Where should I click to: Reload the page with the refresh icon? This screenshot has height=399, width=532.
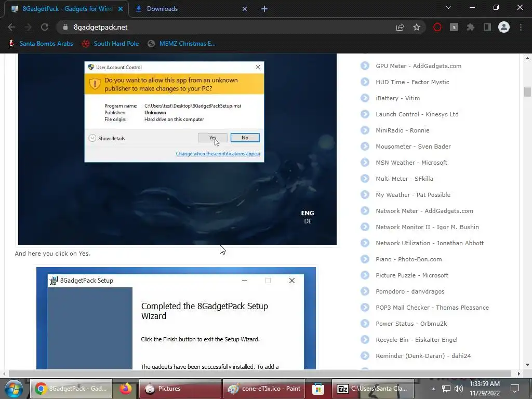tap(45, 27)
